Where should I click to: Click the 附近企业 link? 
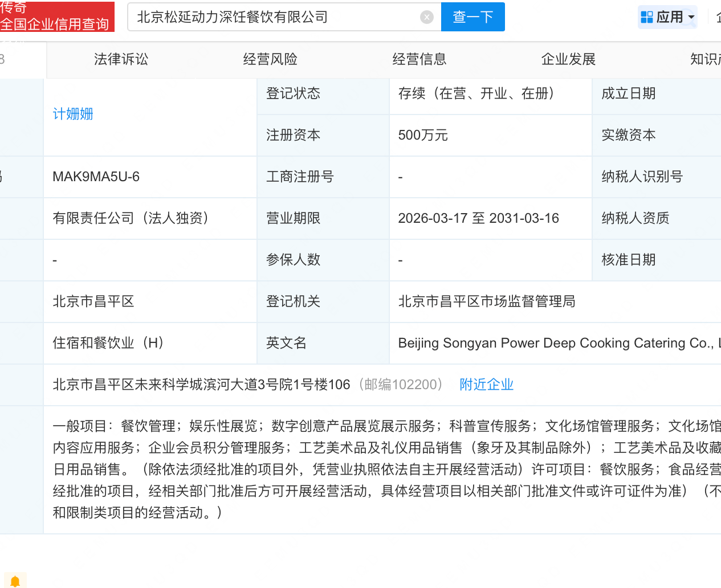[486, 385]
